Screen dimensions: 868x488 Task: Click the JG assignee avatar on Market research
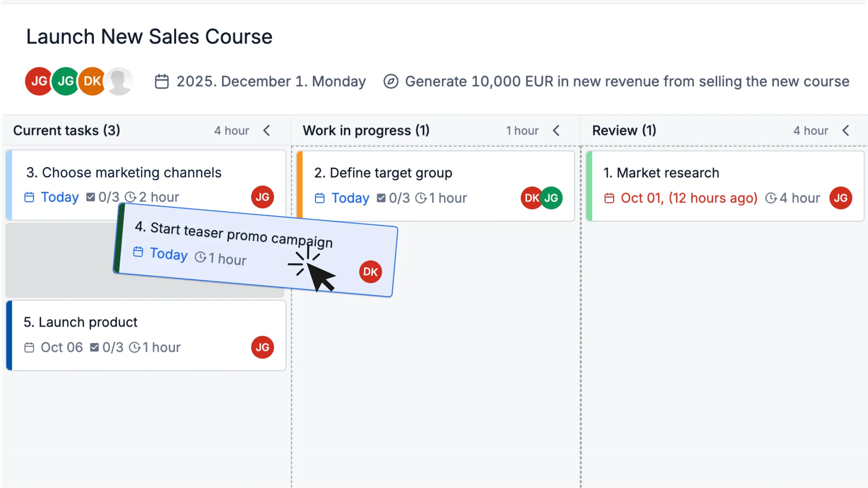tap(840, 198)
